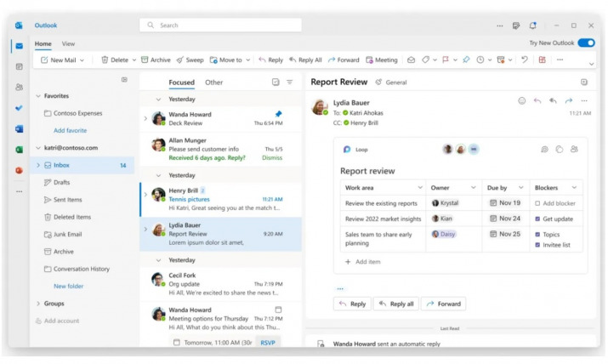This screenshot has width=608, height=364.
Task: Uncheck the Get update checkbox
Action: 537,219
